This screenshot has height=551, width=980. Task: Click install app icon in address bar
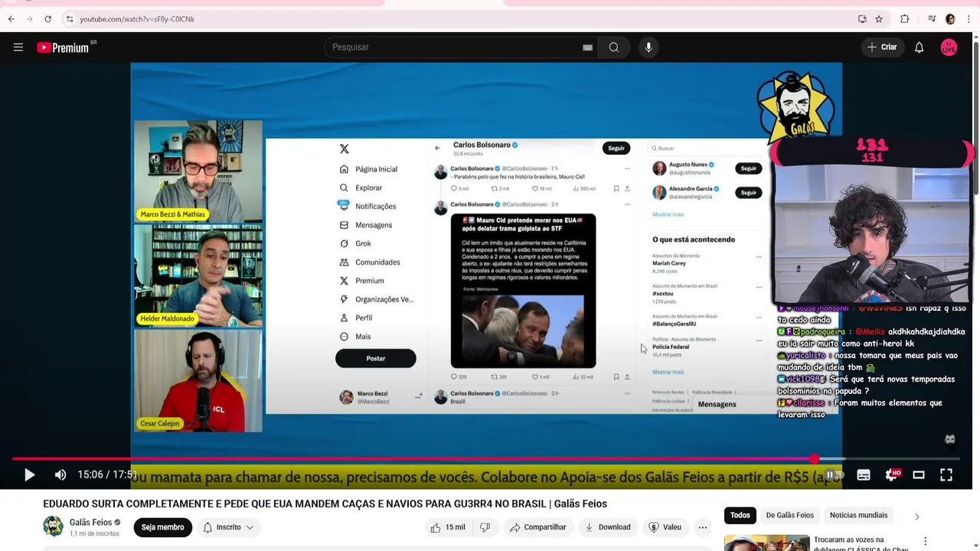(x=862, y=19)
